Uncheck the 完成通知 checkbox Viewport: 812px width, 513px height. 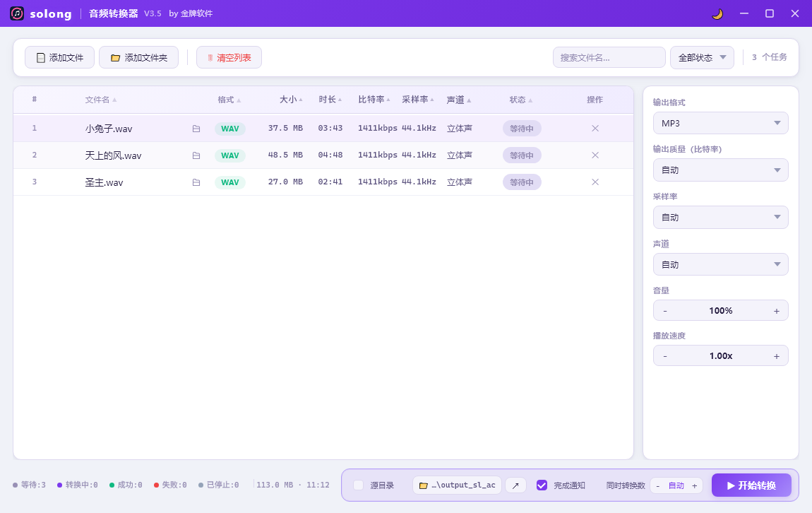[542, 485]
